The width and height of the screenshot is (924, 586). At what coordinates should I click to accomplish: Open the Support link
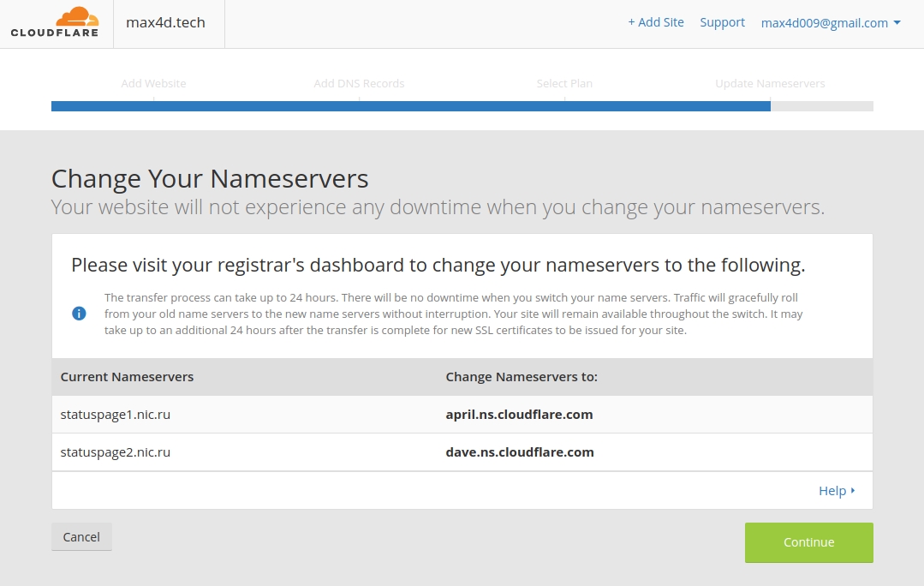[x=723, y=22]
